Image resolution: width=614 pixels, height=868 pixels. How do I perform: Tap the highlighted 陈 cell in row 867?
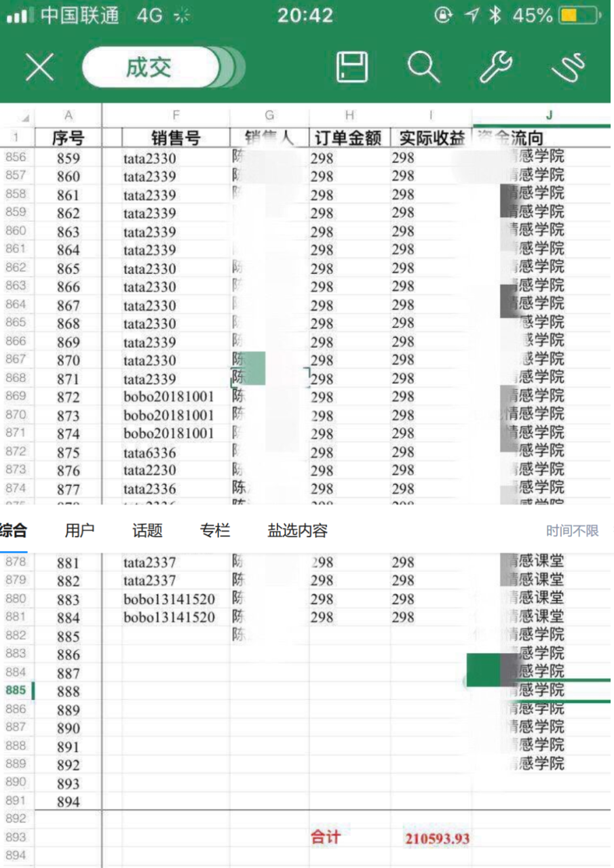point(248,360)
